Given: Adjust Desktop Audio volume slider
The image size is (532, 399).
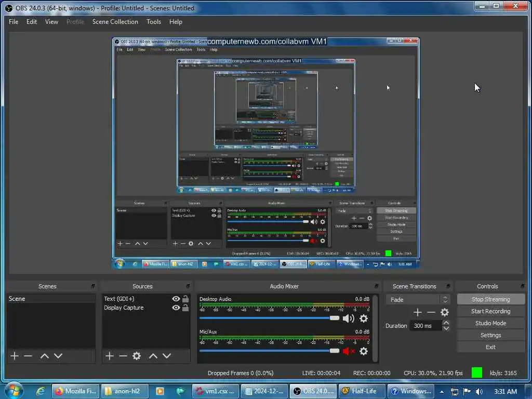Looking at the screenshot, I should click(x=269, y=318).
